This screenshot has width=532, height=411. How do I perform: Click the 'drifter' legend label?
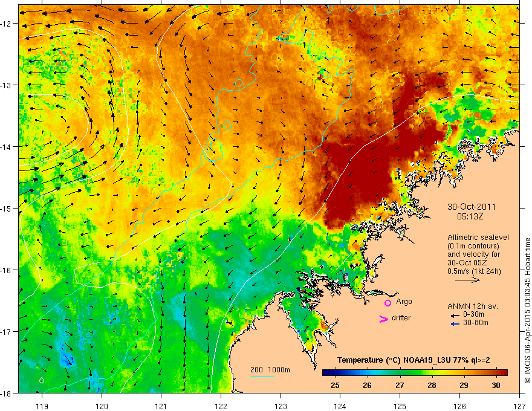(401, 318)
